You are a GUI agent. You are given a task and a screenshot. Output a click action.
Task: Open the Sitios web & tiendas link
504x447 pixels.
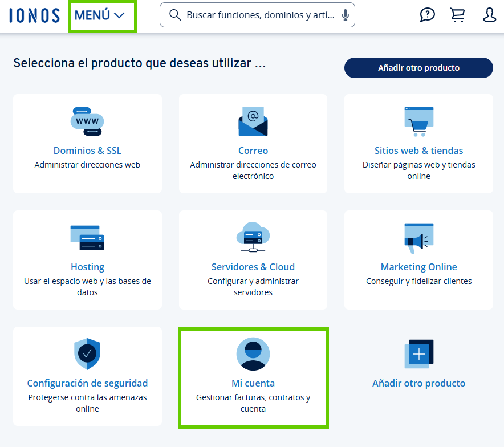coord(418,151)
